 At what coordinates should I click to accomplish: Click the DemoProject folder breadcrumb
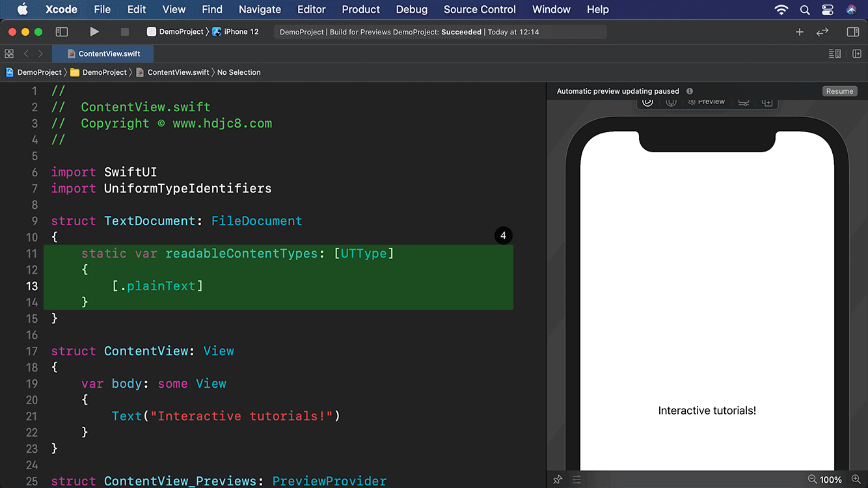point(98,72)
